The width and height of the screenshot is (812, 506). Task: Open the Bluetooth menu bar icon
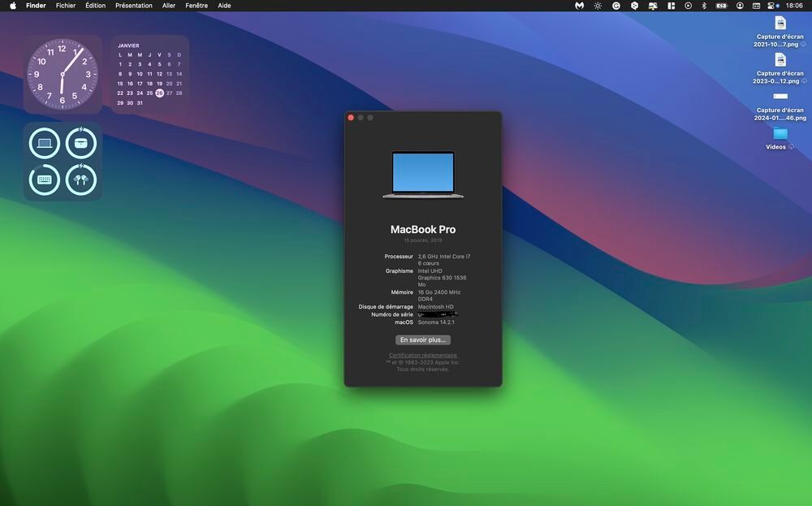click(x=704, y=6)
